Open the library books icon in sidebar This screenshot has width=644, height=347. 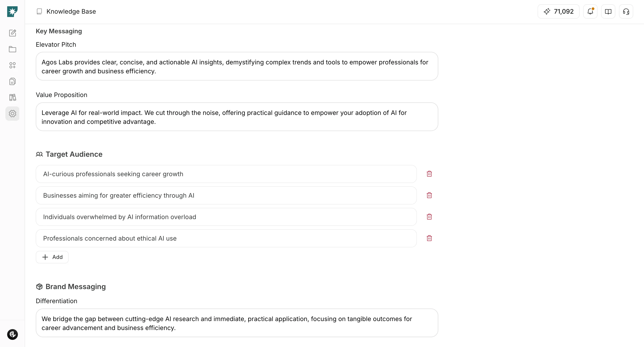pos(12,97)
